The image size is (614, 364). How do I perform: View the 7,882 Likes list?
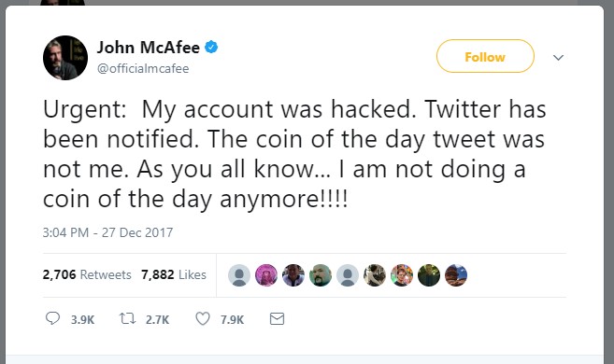[174, 274]
